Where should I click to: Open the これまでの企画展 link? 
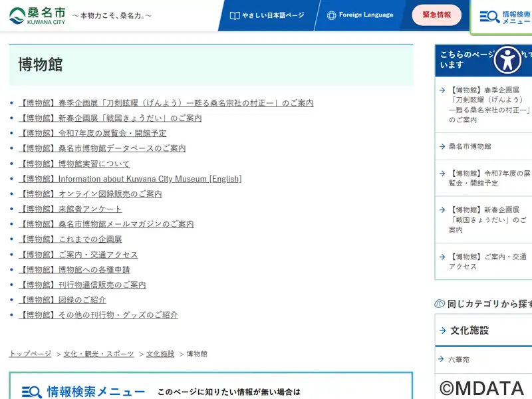pyautogui.click(x=70, y=239)
